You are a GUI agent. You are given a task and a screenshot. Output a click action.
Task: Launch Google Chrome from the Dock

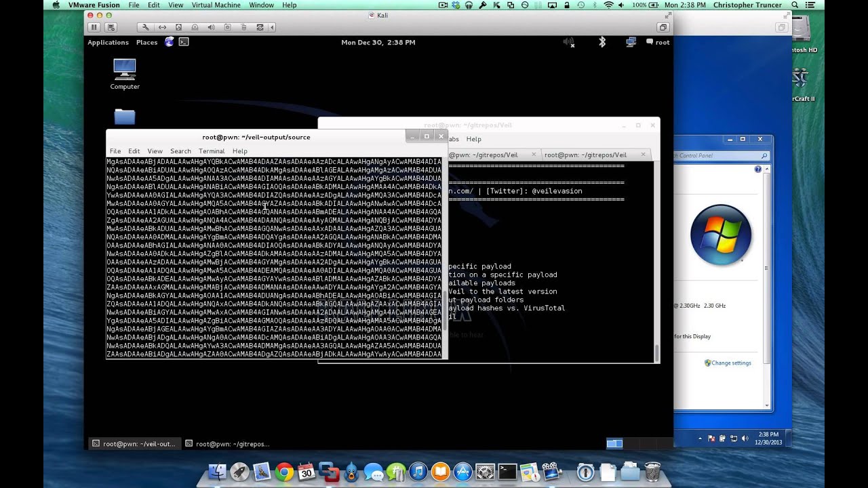point(284,471)
